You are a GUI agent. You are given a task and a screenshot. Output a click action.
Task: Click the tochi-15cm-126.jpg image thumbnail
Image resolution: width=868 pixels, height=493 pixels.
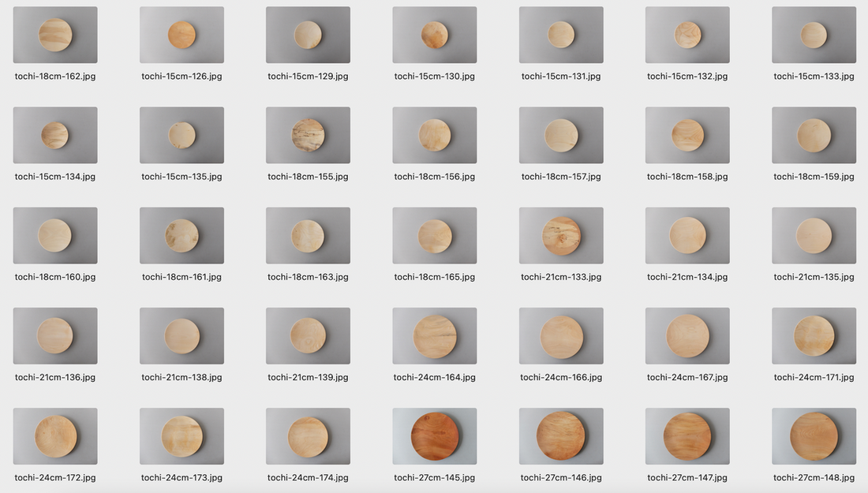pyautogui.click(x=181, y=35)
